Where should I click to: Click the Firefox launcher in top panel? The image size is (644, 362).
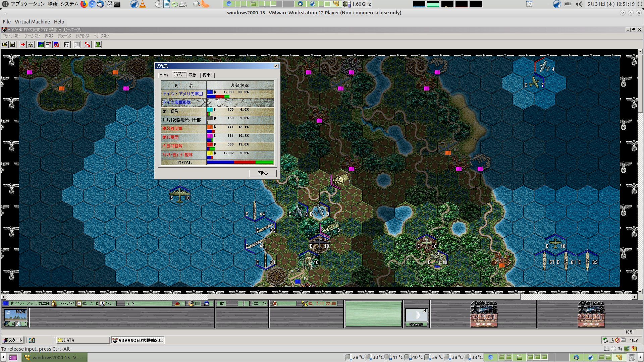[84, 4]
